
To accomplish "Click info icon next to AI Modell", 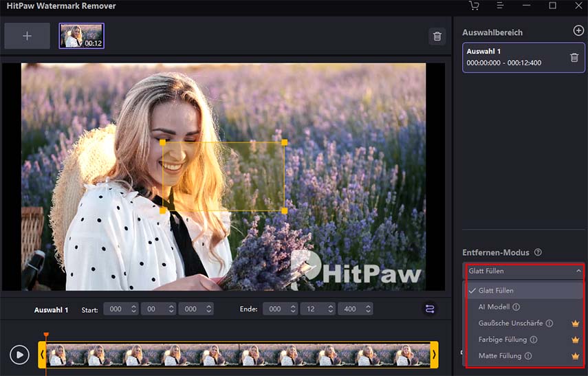I will (516, 307).
